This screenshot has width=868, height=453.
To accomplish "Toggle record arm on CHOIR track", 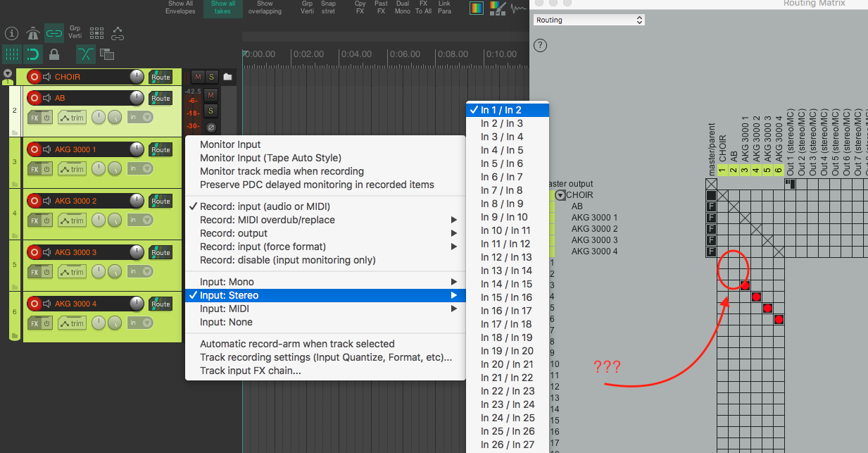I will (34, 77).
